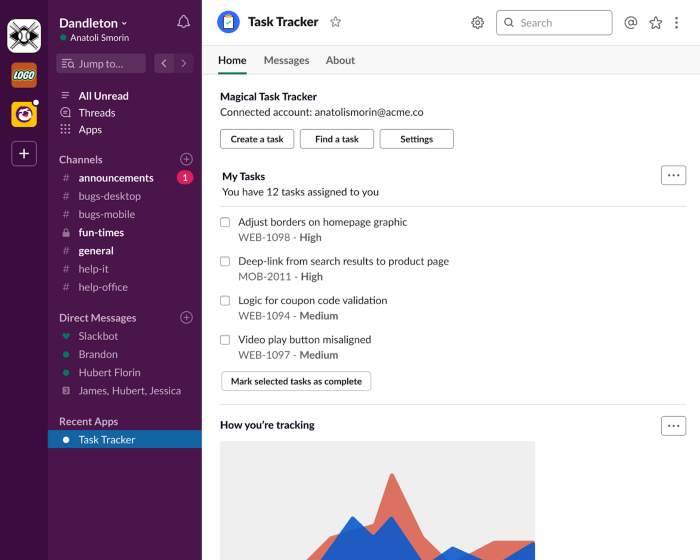Open the baseball workspace icon
Viewport: 700px width, 560px height.
point(24,36)
